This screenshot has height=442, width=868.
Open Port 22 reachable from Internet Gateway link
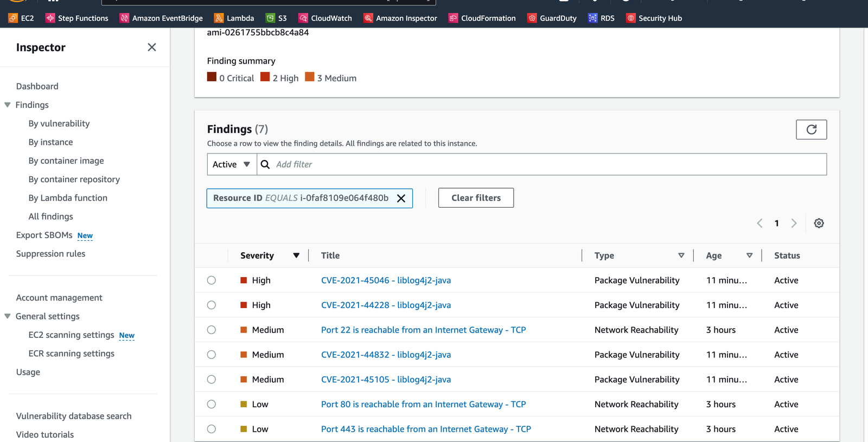424,330
